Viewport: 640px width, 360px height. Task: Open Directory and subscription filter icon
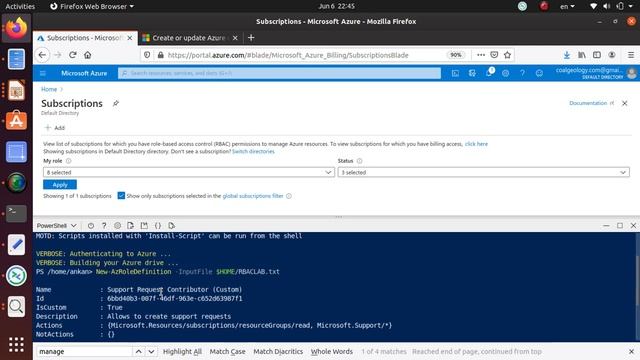click(x=472, y=73)
